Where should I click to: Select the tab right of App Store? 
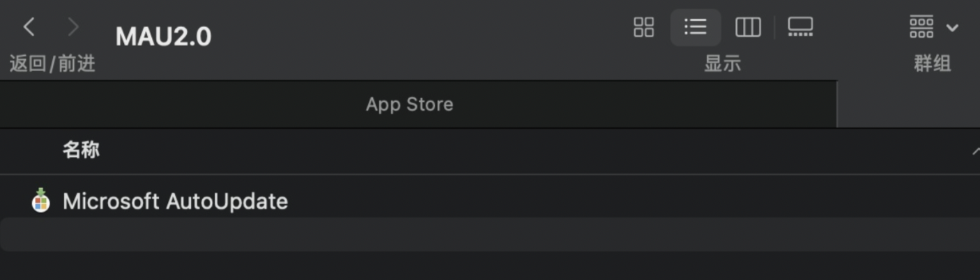(908, 104)
